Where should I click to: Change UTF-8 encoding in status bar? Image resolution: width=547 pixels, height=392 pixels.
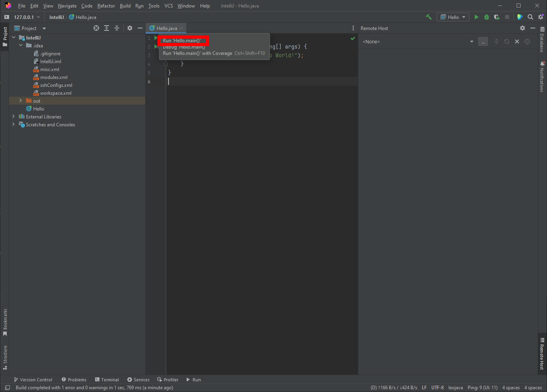(438, 388)
